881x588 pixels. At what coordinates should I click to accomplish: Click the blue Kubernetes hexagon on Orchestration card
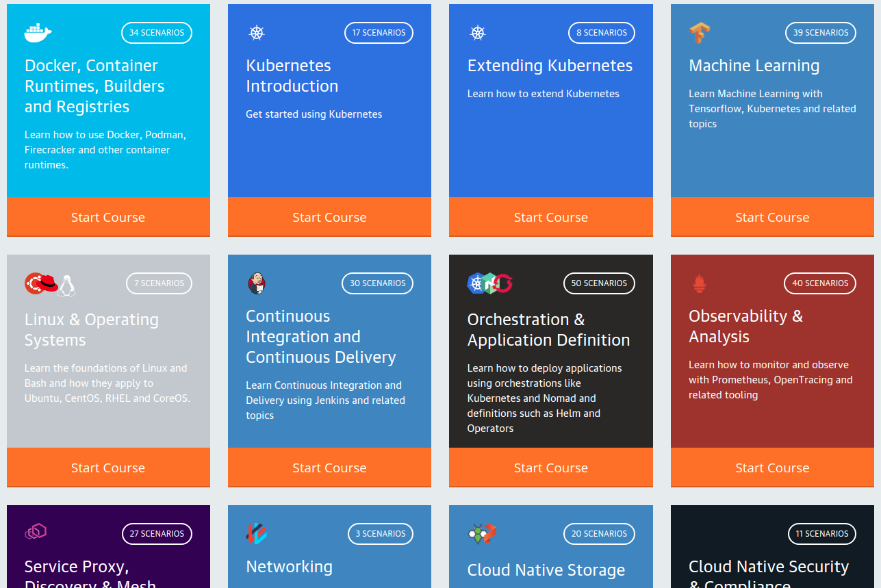pos(477,283)
